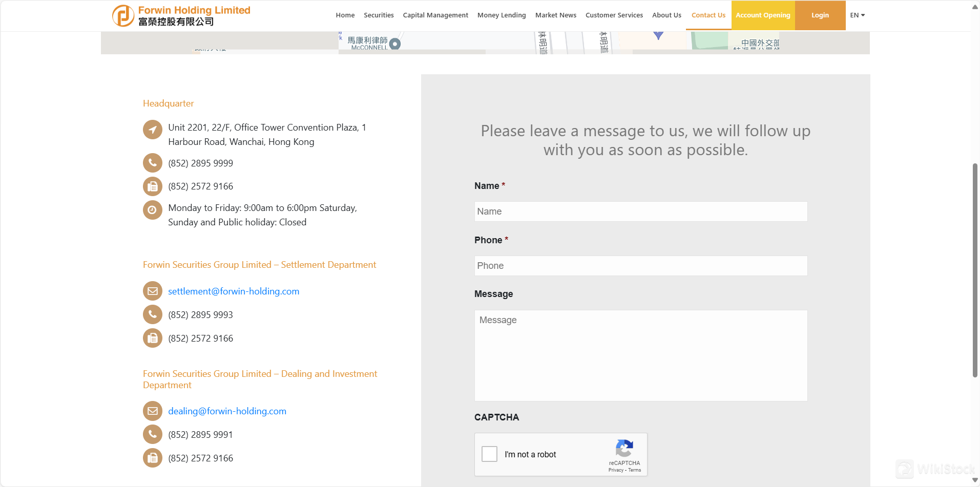Click the phone icon next to (852) 2895 9999
This screenshot has width=980, height=487.
pyautogui.click(x=152, y=163)
